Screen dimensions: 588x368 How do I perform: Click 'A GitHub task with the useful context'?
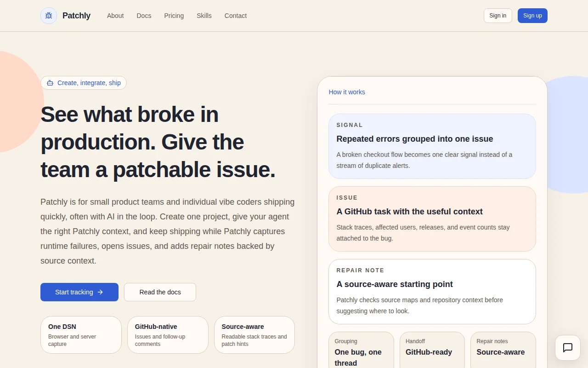point(410,212)
